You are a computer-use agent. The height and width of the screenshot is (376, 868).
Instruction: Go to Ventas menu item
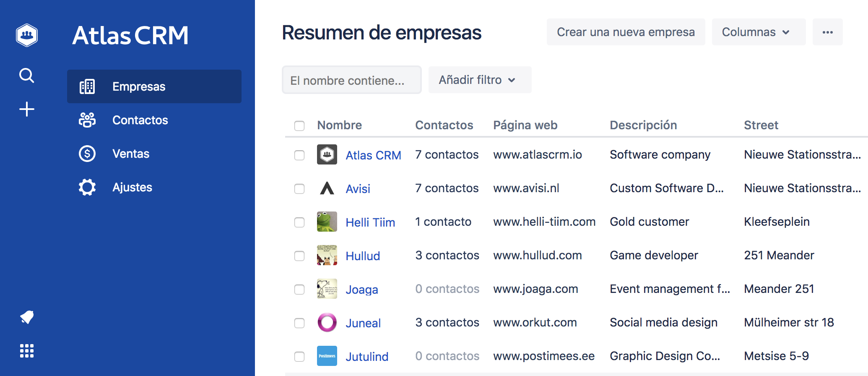[154, 154]
